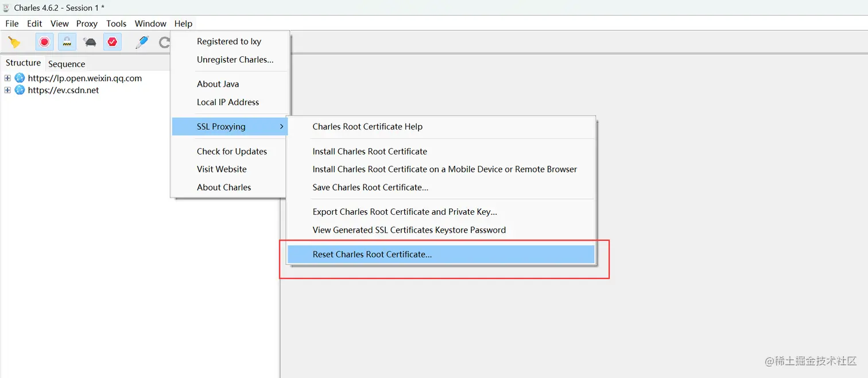Open the Tools menu

pos(116,24)
